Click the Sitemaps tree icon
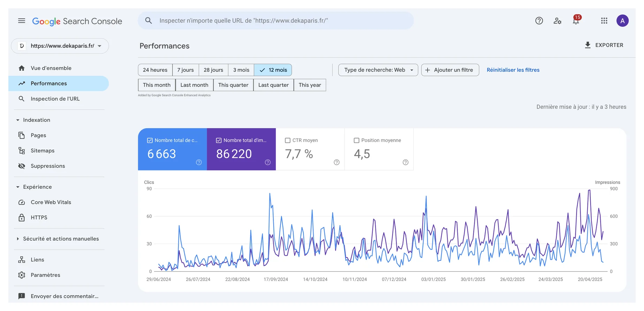This screenshot has height=311, width=644. [x=22, y=151]
